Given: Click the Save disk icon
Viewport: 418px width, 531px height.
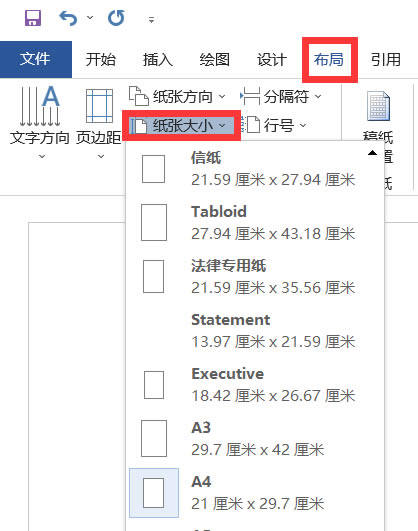Looking at the screenshot, I should pos(33,18).
